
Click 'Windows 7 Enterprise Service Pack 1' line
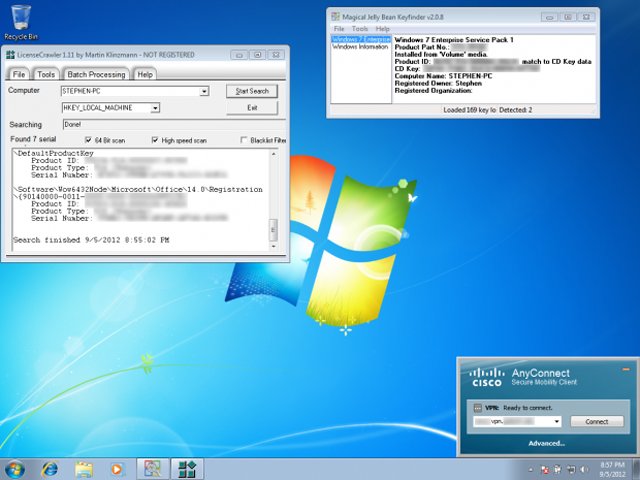coord(454,40)
